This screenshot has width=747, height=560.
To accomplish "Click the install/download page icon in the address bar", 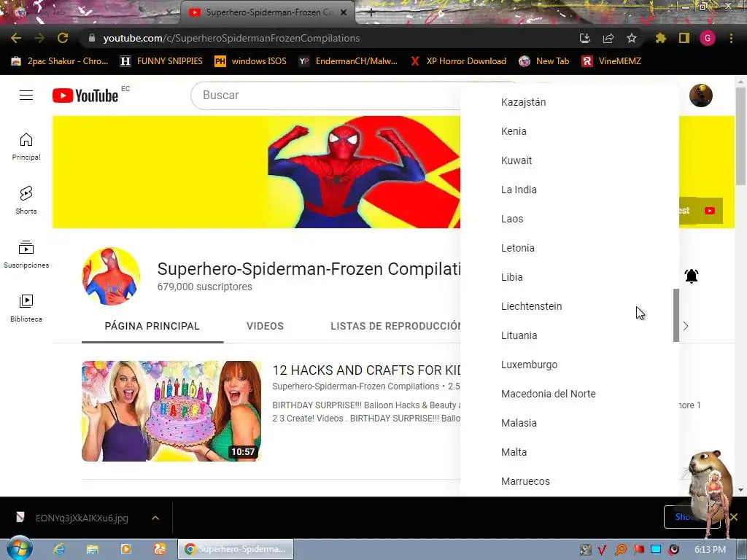I will (x=584, y=38).
